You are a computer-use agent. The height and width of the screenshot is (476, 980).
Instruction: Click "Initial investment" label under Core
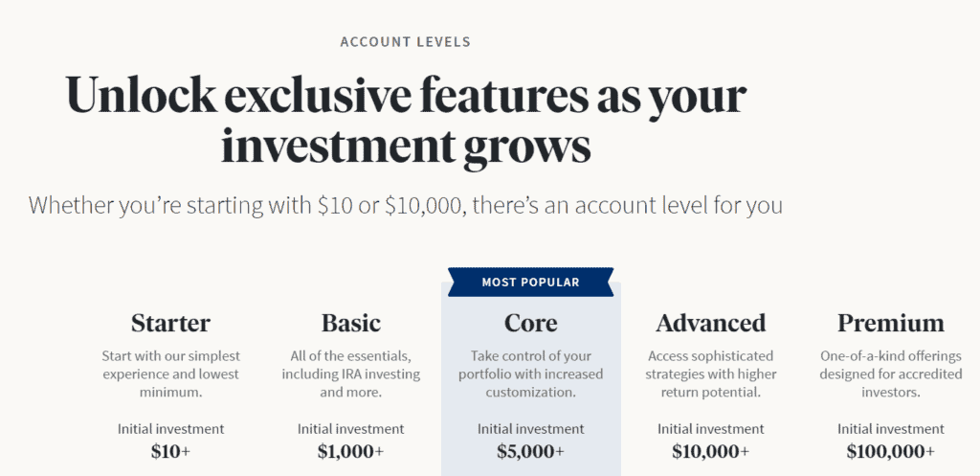coord(530,429)
